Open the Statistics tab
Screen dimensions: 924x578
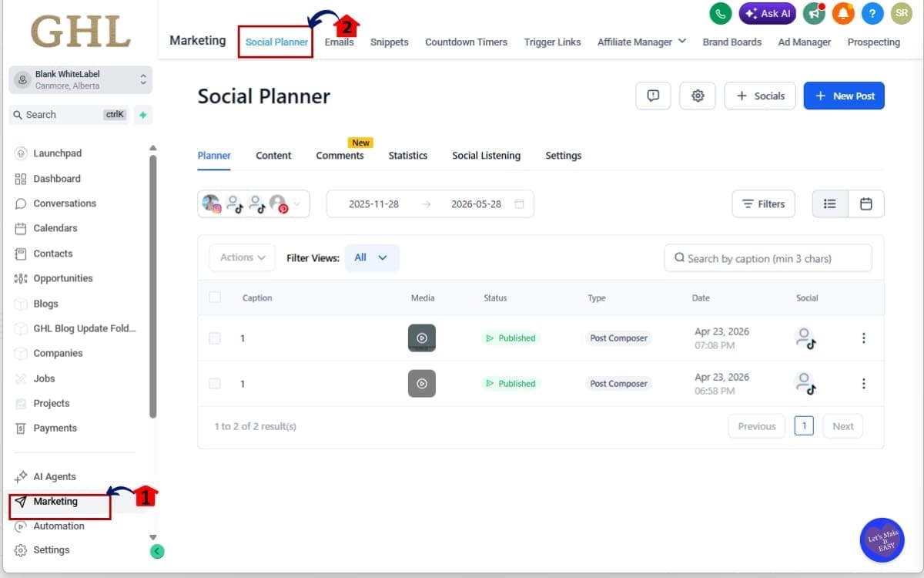pyautogui.click(x=408, y=155)
